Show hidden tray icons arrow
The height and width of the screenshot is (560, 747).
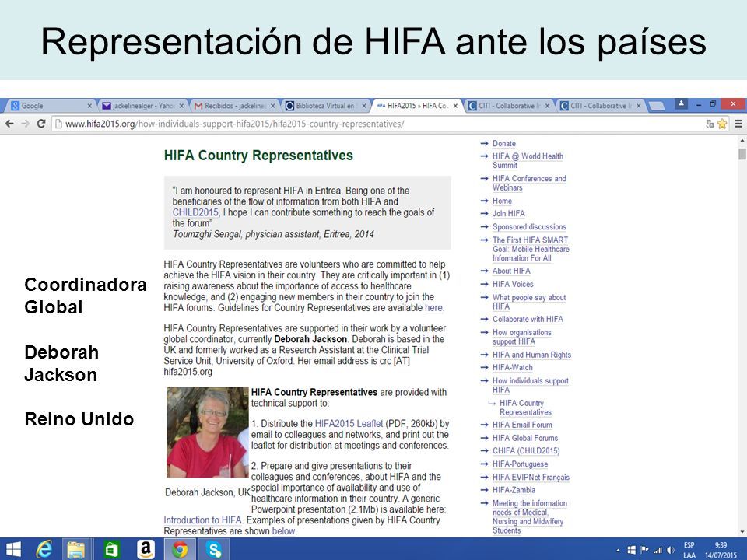619,551
